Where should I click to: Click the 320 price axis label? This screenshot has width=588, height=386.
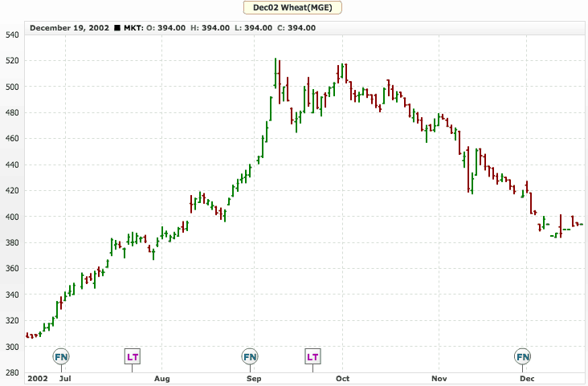[x=12, y=321]
